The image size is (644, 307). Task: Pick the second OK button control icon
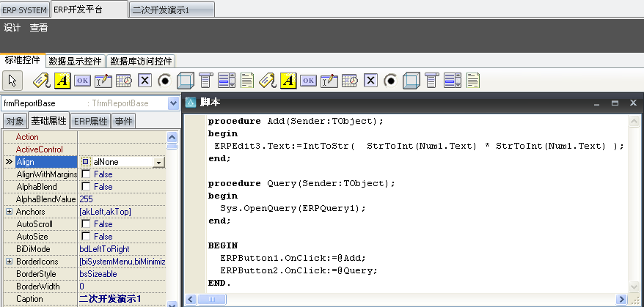[x=309, y=81]
